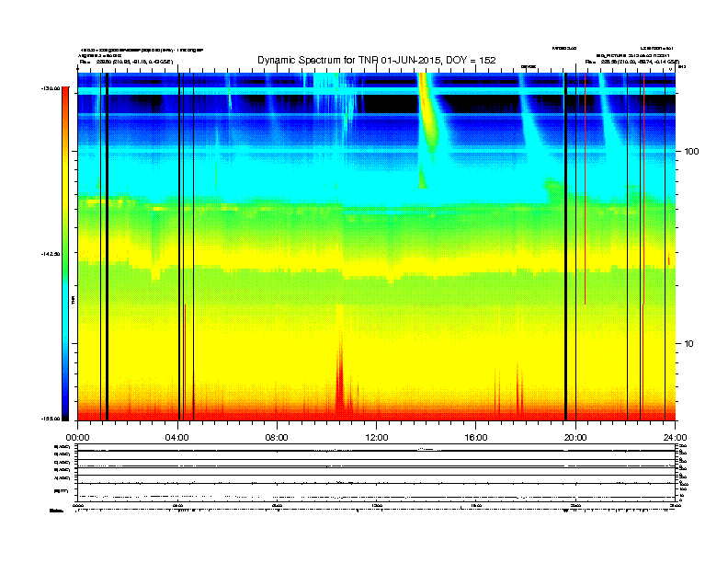Click the 10 frequency axis label
The image size is (728, 563).
(689, 344)
